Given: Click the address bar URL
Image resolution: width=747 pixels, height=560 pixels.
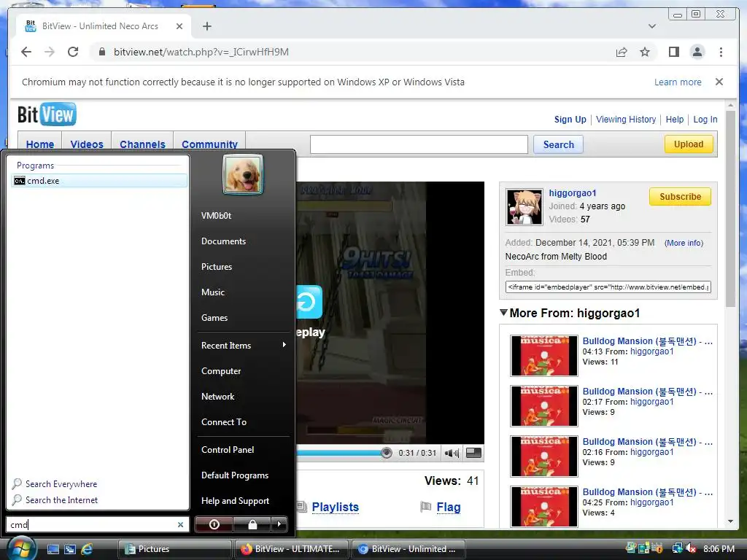Looking at the screenshot, I should pyautogui.click(x=201, y=52).
